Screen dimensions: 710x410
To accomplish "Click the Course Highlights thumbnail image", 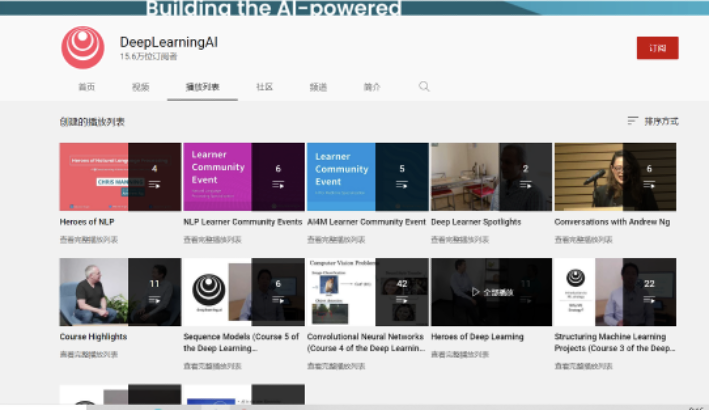I will (120, 292).
